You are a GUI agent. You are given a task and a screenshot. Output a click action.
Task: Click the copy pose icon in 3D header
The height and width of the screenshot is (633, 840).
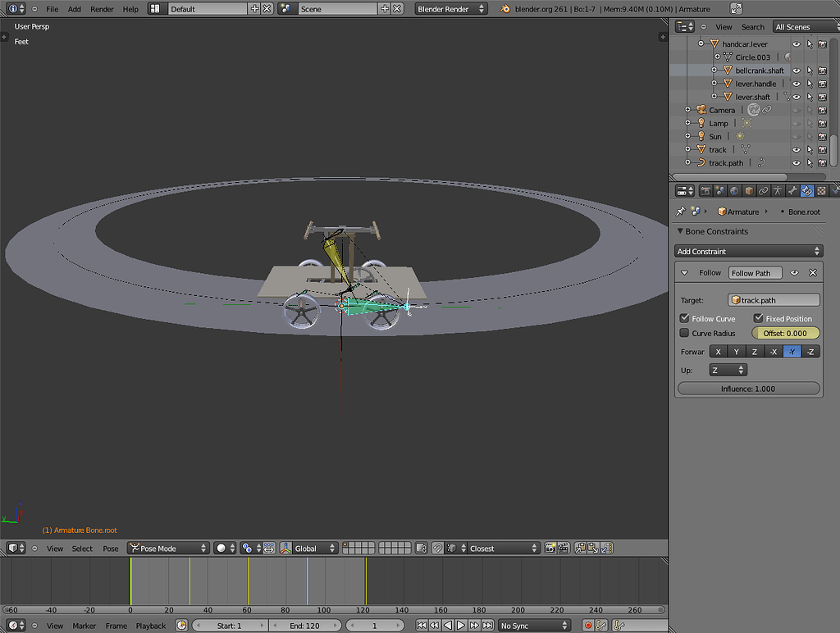coord(580,549)
